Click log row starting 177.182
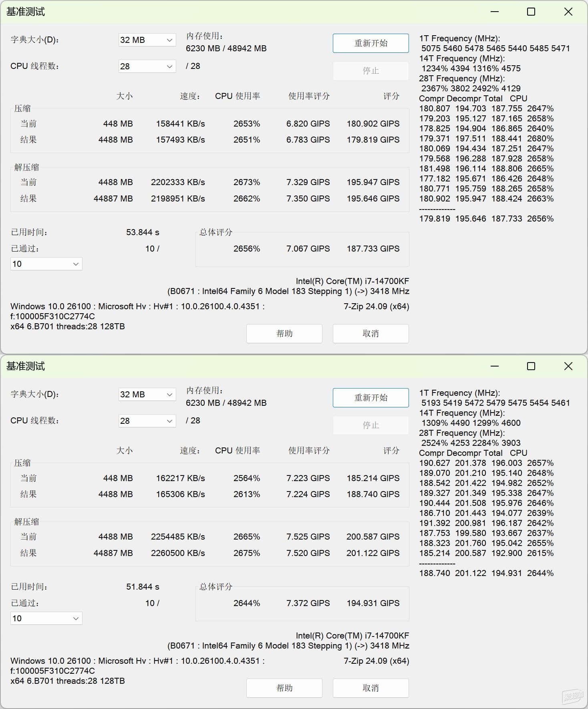 tap(486, 179)
